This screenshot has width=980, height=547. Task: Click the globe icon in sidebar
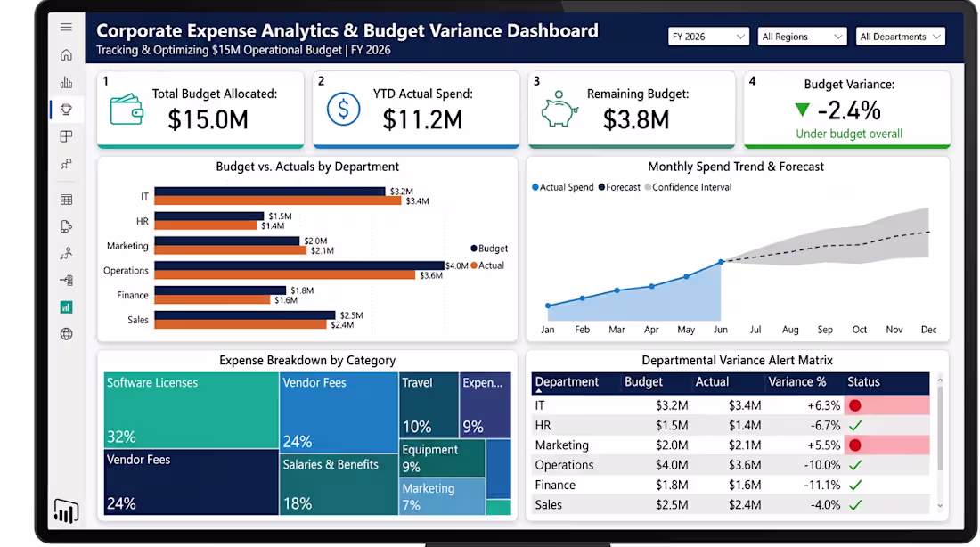pyautogui.click(x=66, y=334)
